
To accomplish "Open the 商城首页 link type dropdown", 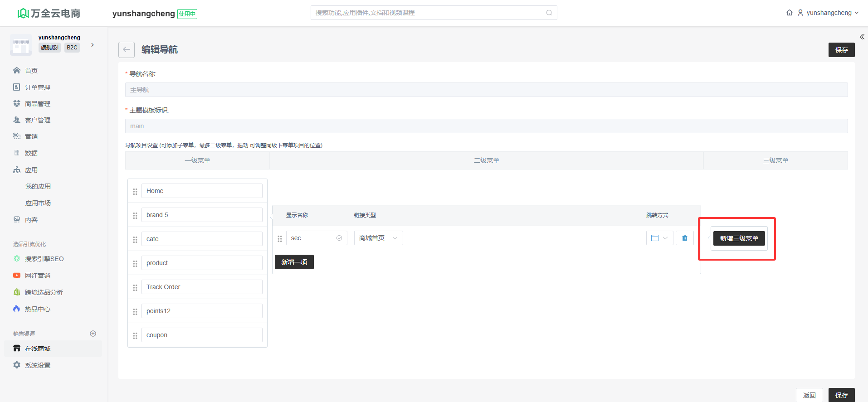I will click(378, 238).
